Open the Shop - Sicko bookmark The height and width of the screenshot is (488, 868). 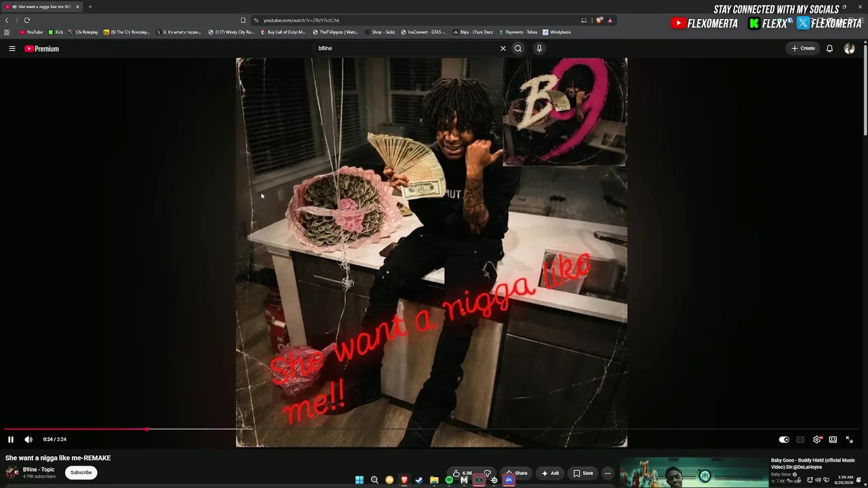pyautogui.click(x=380, y=32)
